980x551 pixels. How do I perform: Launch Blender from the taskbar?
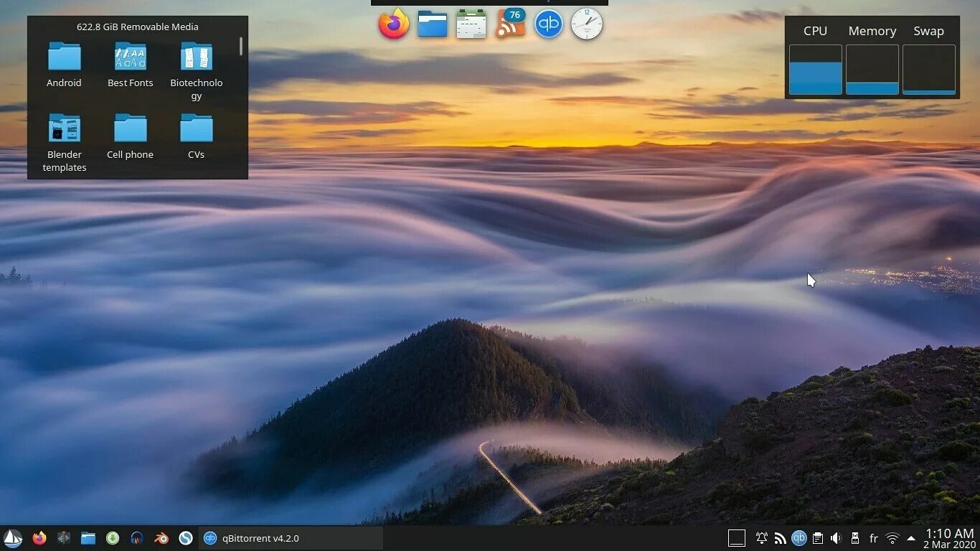point(161,538)
